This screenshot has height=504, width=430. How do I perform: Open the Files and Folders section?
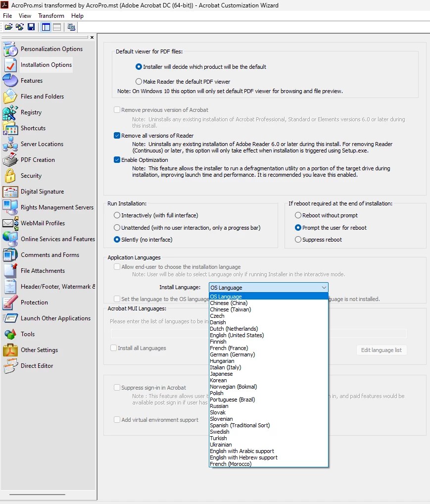pos(42,97)
